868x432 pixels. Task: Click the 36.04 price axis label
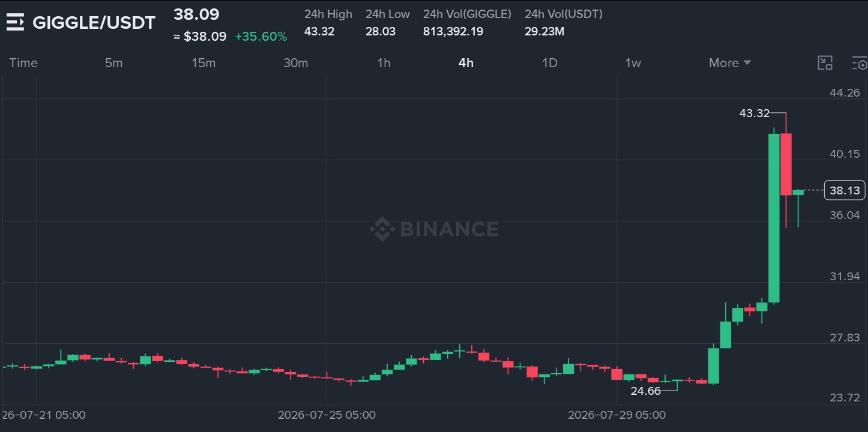[845, 215]
